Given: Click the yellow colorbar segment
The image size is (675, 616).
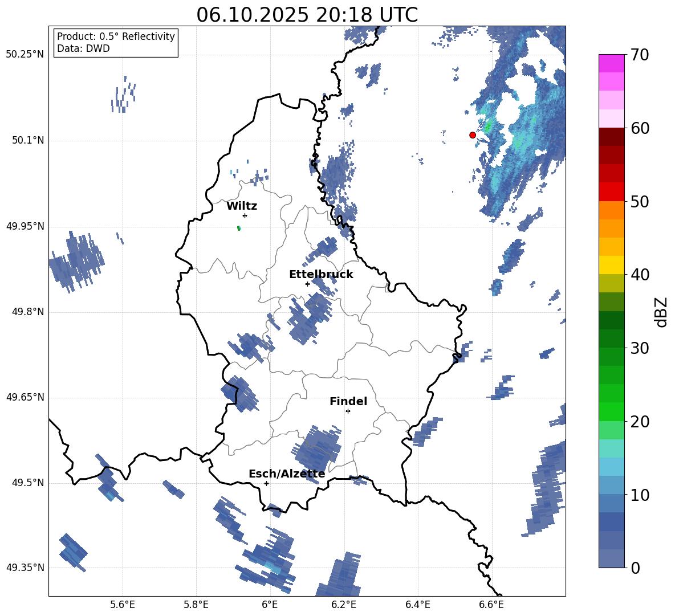Looking at the screenshot, I should (611, 265).
